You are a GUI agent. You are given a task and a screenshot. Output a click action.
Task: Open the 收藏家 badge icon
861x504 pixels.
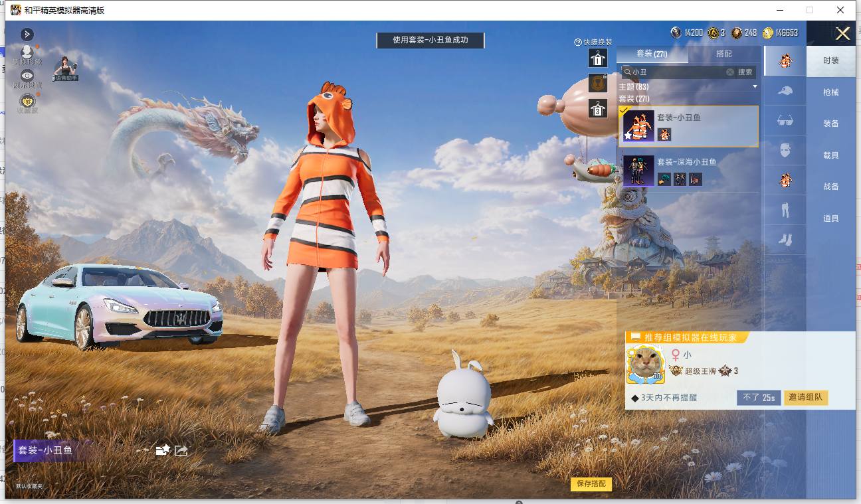click(27, 100)
